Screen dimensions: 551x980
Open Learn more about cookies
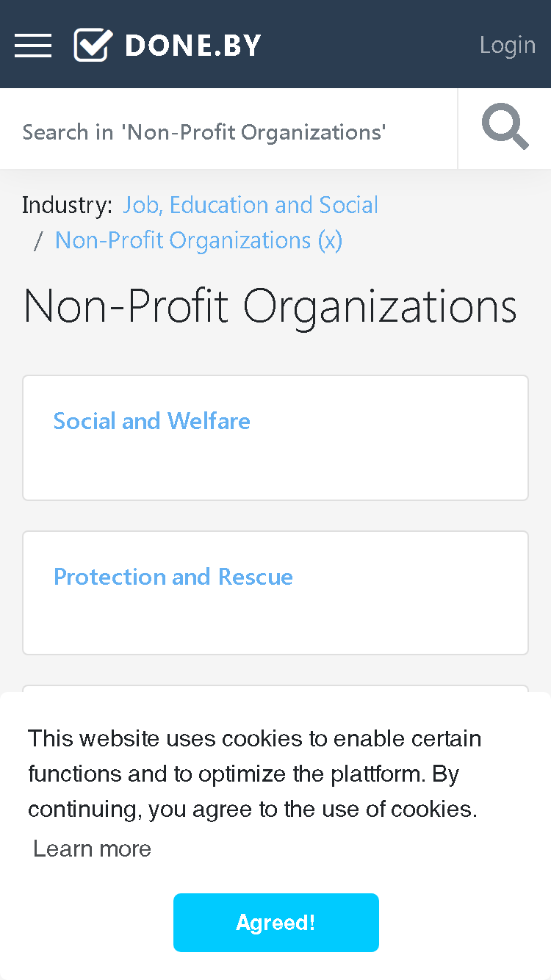[93, 849]
